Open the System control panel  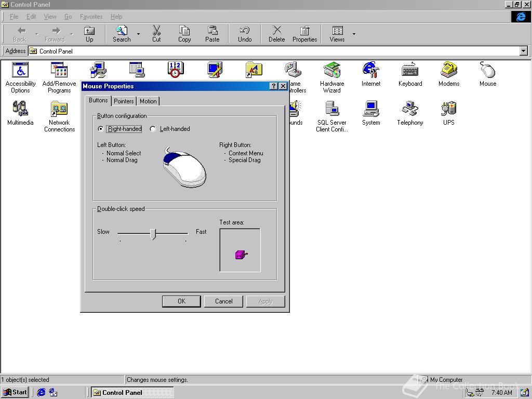point(371,112)
